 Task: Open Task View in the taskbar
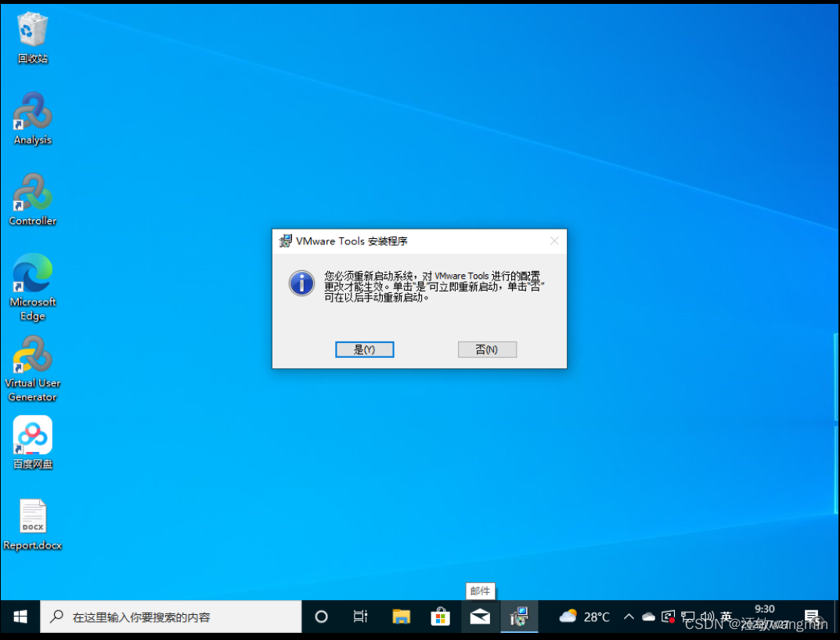pyautogui.click(x=361, y=617)
